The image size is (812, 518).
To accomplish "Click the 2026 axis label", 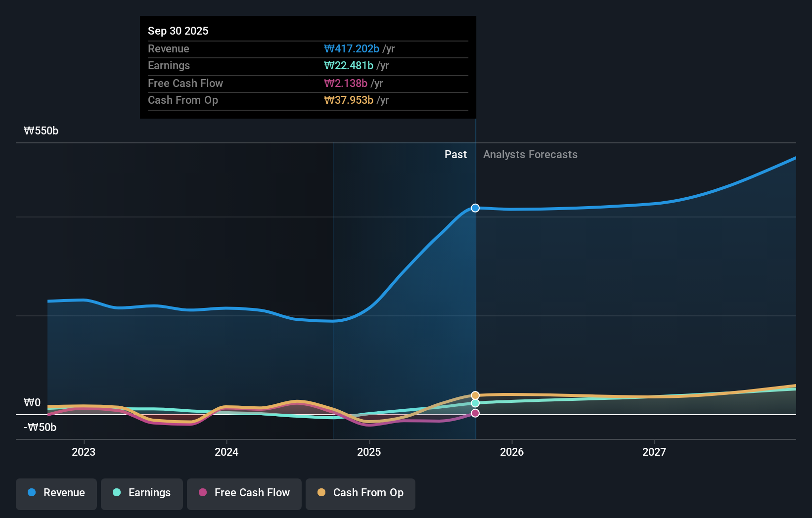I will pyautogui.click(x=512, y=451).
